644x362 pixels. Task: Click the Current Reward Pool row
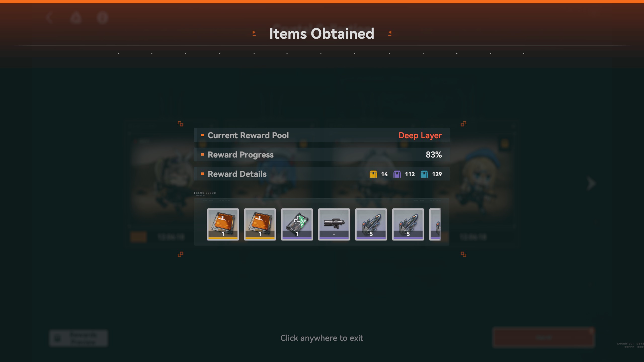point(322,135)
